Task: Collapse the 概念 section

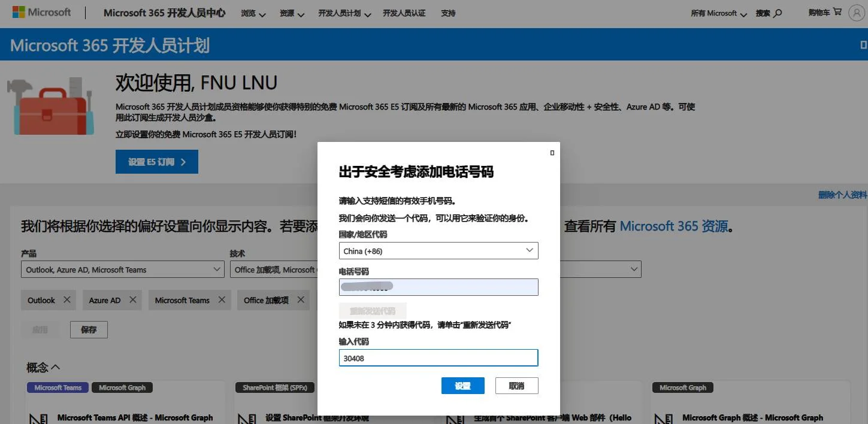Action: pyautogui.click(x=42, y=367)
